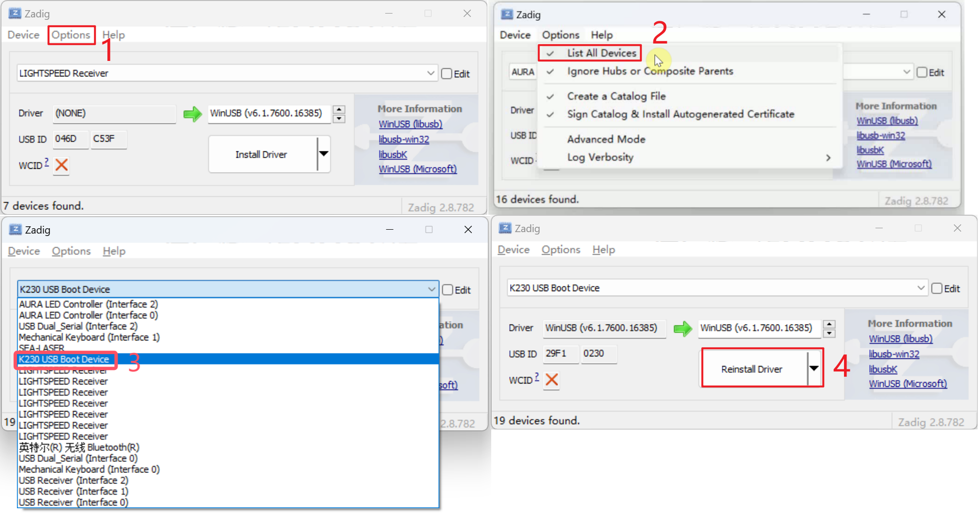Screen dimensions: 980x515
Task: Open the WinUSB (Microsoft) link in the Install Driver window
Action: click(418, 169)
